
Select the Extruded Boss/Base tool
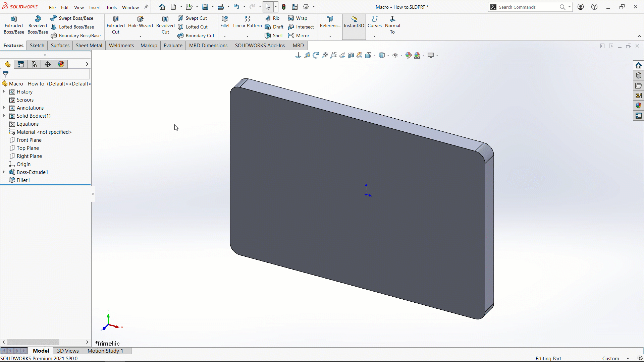pos(14,25)
